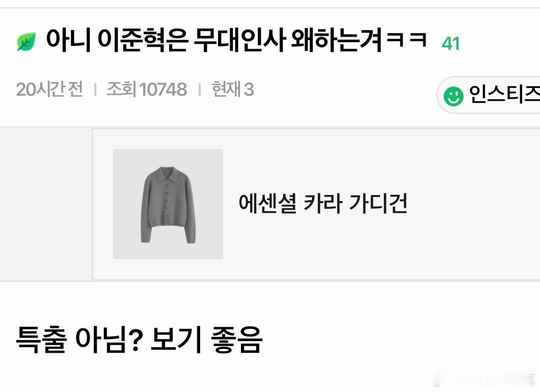This screenshot has width=540, height=392.
Task: Click the cardigan's collar in the product image
Action: coord(168,174)
